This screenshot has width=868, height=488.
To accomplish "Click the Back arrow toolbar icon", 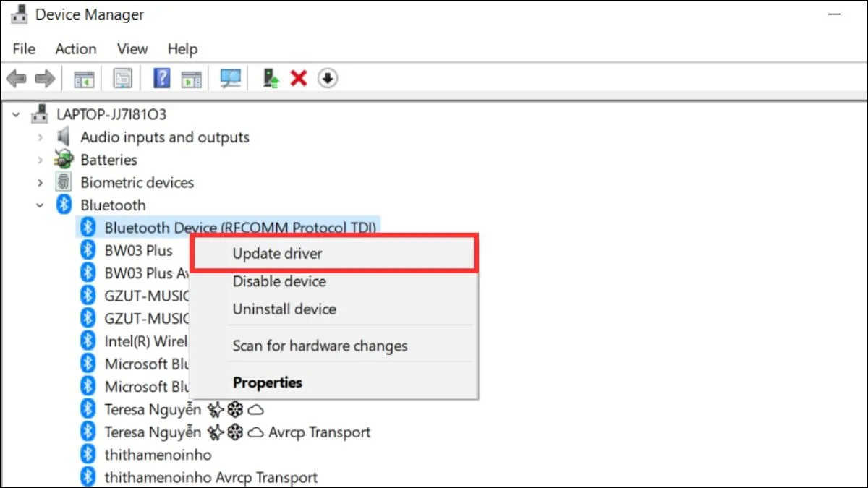I will 16,78.
